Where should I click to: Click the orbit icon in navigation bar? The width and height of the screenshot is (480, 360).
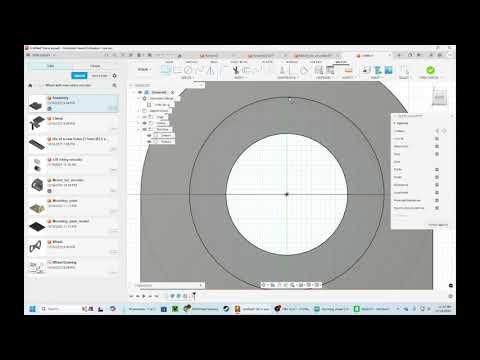(264, 285)
